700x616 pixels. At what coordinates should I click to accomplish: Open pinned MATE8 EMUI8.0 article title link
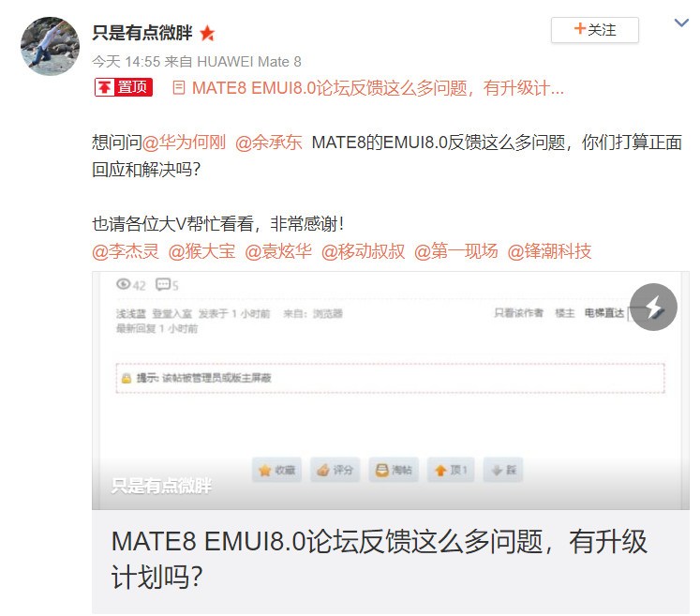click(x=378, y=88)
